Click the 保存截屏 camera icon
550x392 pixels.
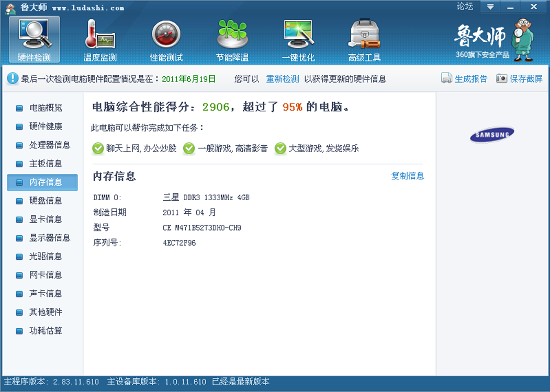pos(502,78)
